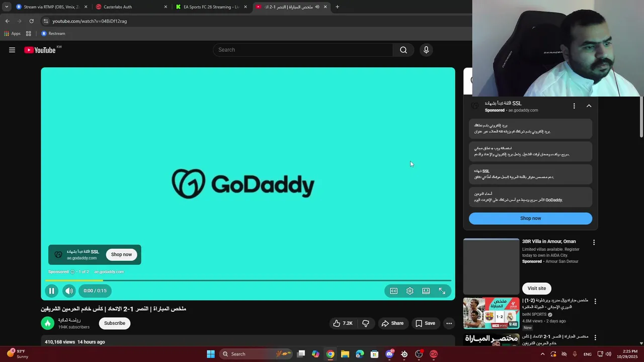The width and height of the screenshot is (644, 362).
Task: Click the taskbar Search box
Action: click(x=256, y=354)
